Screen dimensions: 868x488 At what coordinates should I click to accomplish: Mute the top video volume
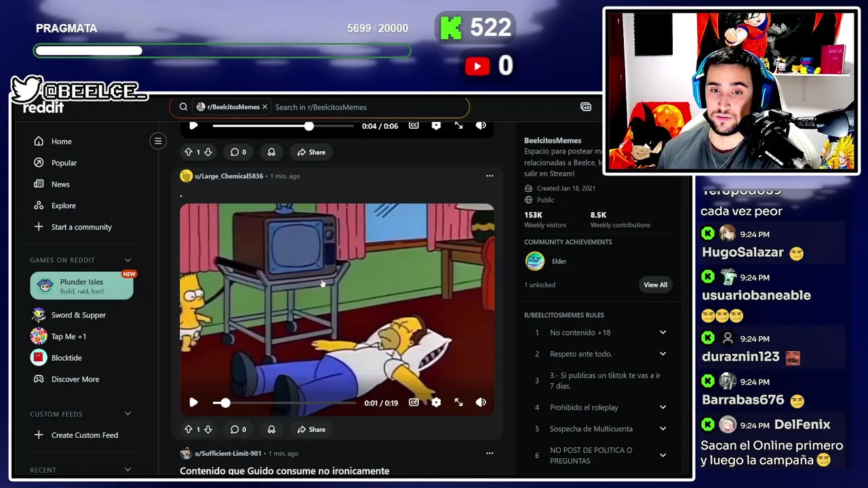click(481, 125)
